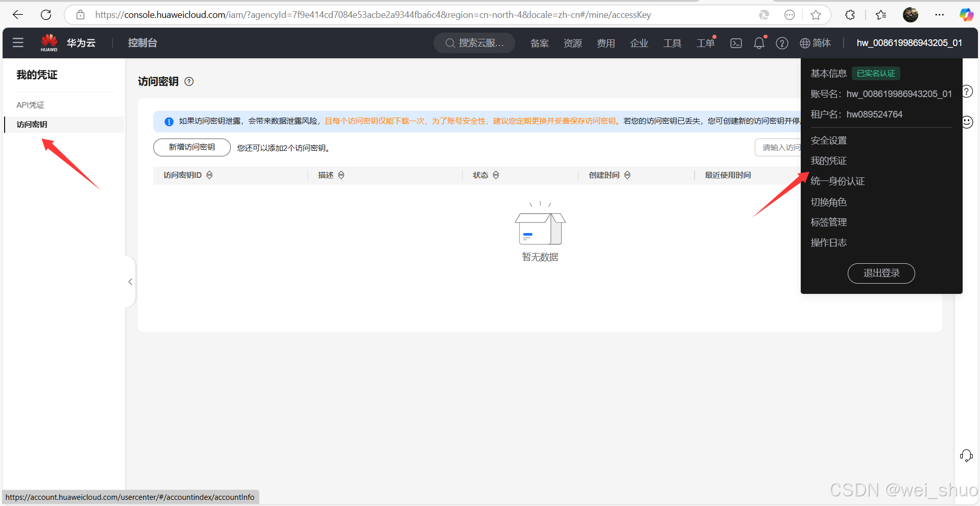This screenshot has width=980, height=506.
Task: Open API凭证 in the left sidebar
Action: pos(31,105)
